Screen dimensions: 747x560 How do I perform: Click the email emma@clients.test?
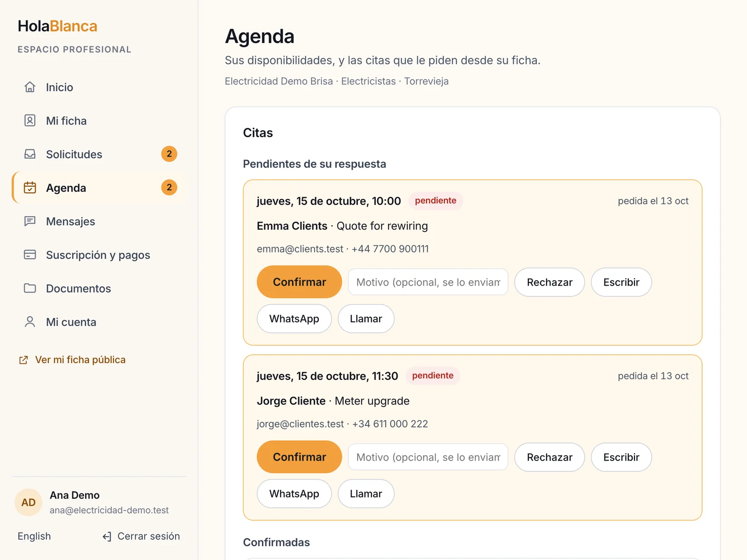tap(300, 249)
